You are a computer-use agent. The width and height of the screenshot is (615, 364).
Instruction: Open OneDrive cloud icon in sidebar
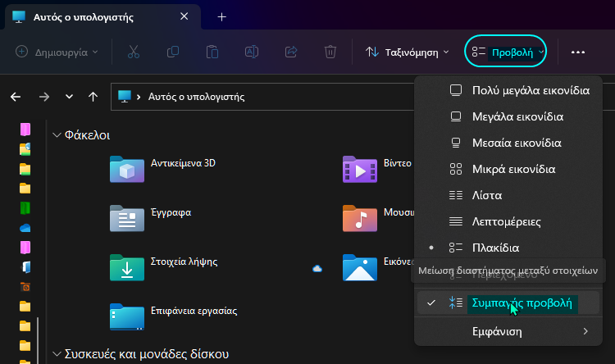[x=25, y=228]
